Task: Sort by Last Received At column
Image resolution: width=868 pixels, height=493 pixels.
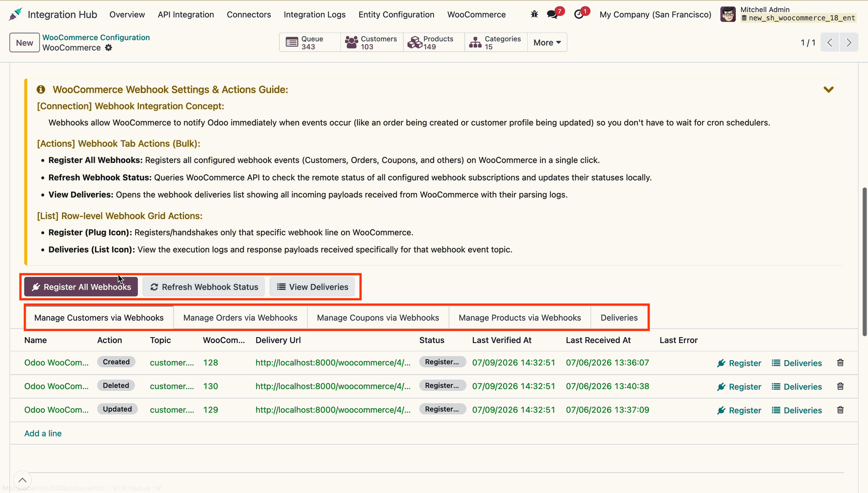Action: coord(598,340)
